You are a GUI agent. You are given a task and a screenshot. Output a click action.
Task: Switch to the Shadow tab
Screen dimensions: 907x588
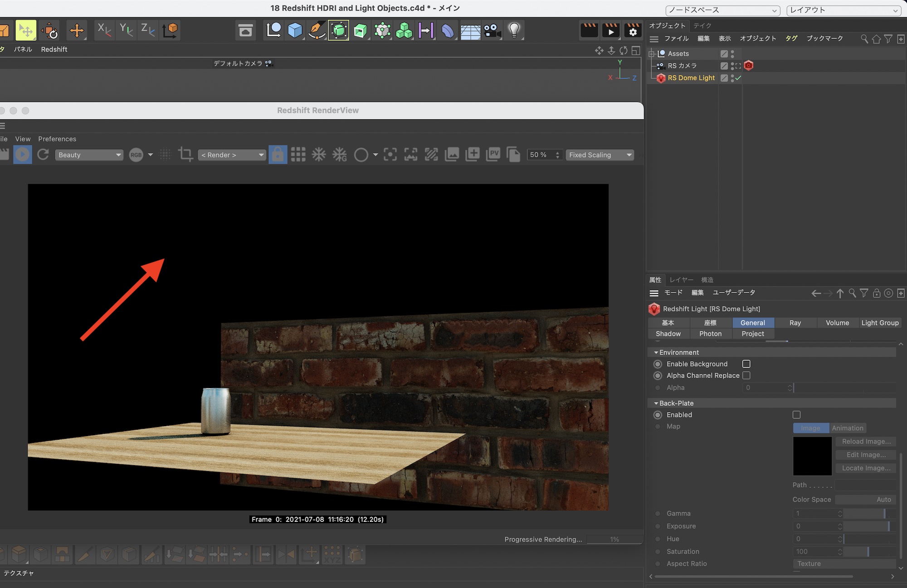click(668, 334)
